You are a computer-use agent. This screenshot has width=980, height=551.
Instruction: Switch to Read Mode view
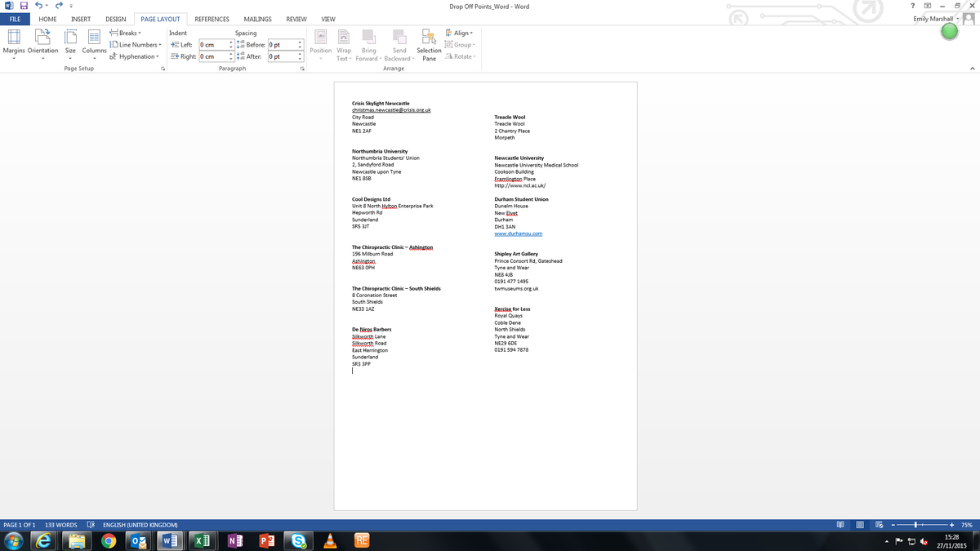[x=840, y=525]
